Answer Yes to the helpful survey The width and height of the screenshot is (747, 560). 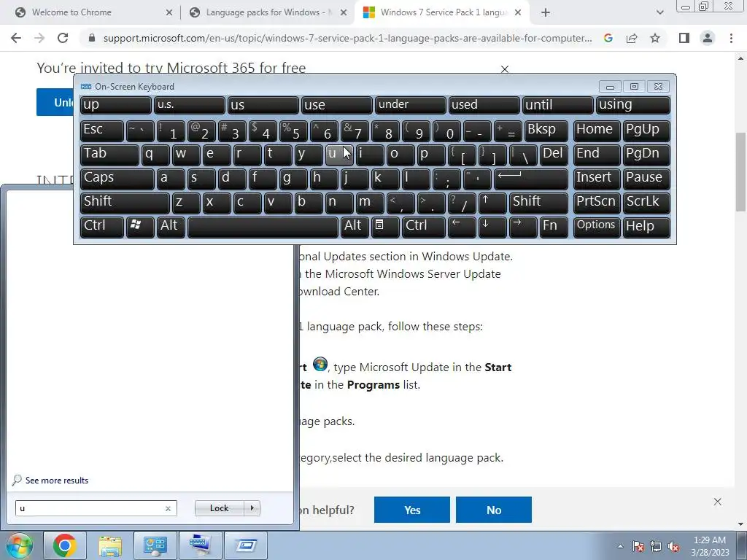(412, 510)
